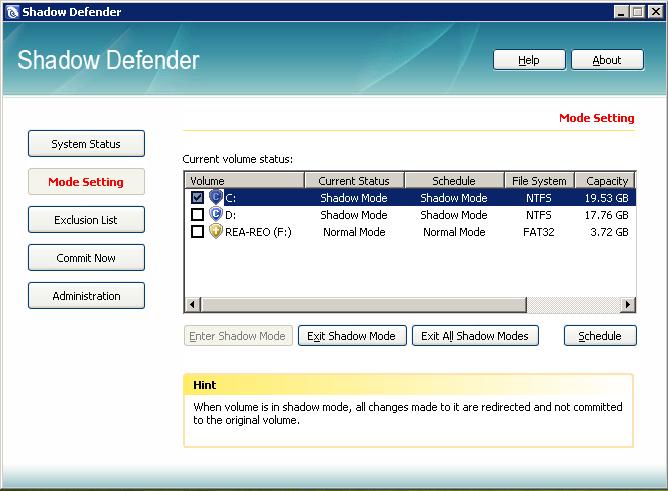Click Shadow Mode current status of D:
The image size is (668, 491).
tap(354, 215)
